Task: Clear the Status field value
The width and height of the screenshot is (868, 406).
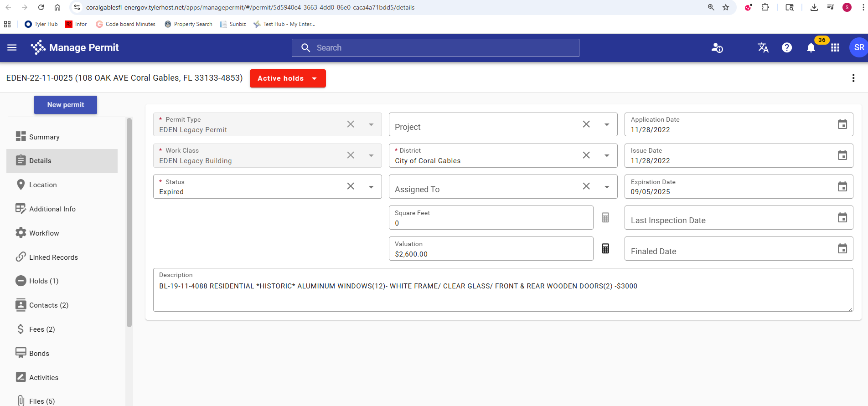Action: coord(350,186)
